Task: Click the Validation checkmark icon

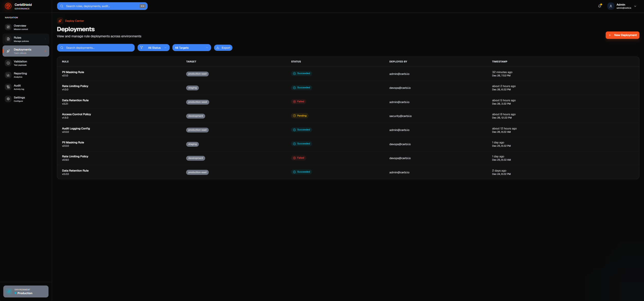Action: coord(8,63)
